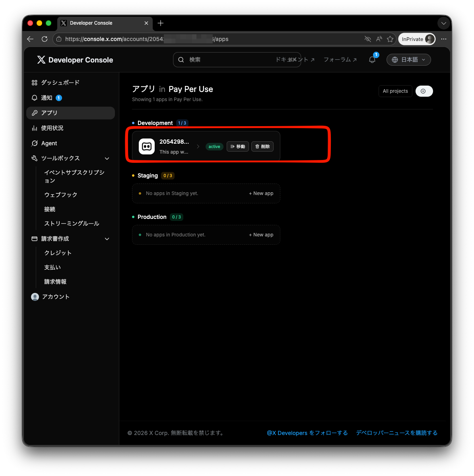The image size is (474, 476).
Task: Click the read aloud icon in address bar
Action: tap(379, 39)
